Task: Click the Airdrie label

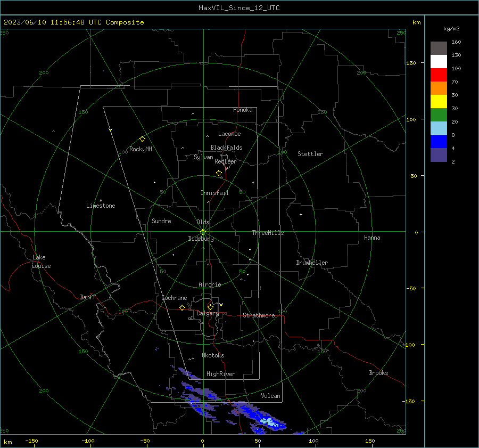Action: click(x=210, y=284)
